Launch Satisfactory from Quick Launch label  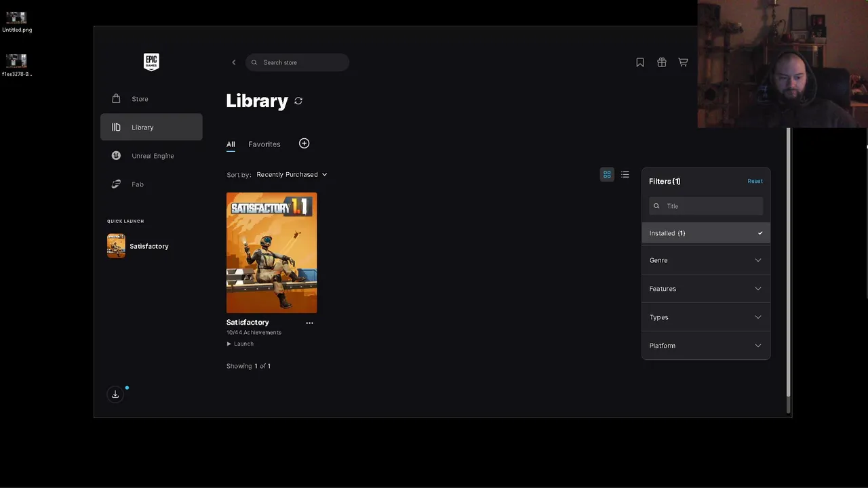(x=149, y=246)
